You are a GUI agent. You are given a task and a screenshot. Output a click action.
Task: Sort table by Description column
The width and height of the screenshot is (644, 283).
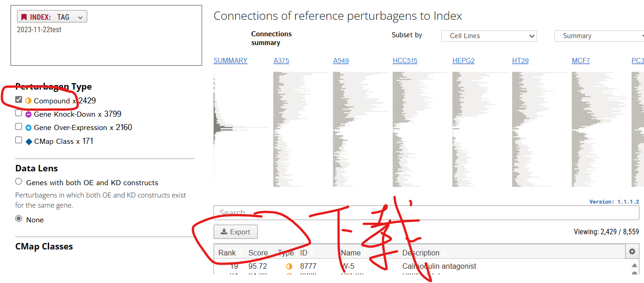421,253
